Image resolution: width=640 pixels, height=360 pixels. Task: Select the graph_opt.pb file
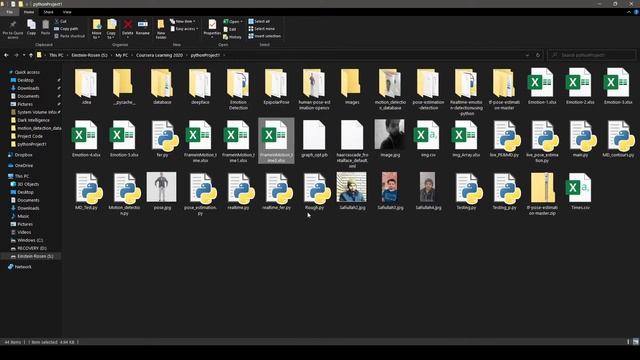pos(314,139)
